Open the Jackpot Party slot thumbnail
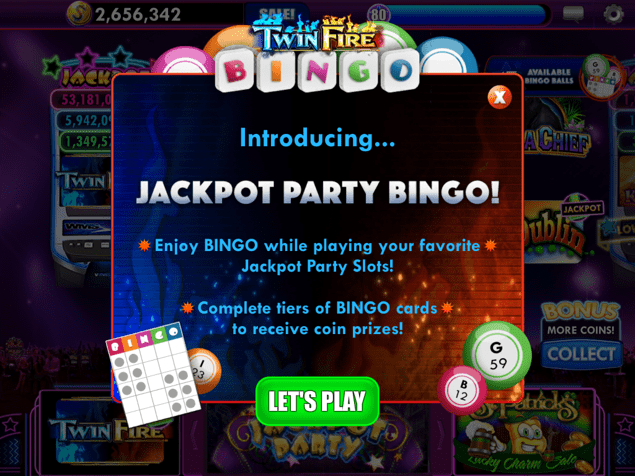Screen dimensions: 635x476 tap(318, 442)
